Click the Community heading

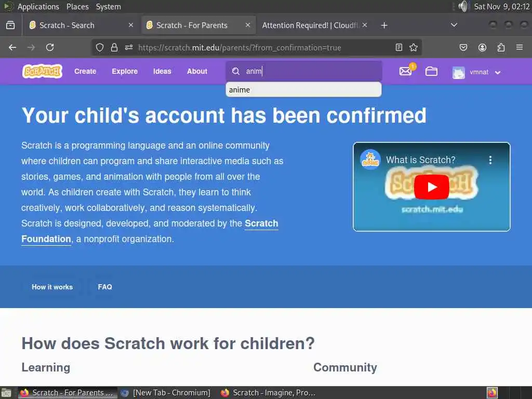tap(345, 367)
